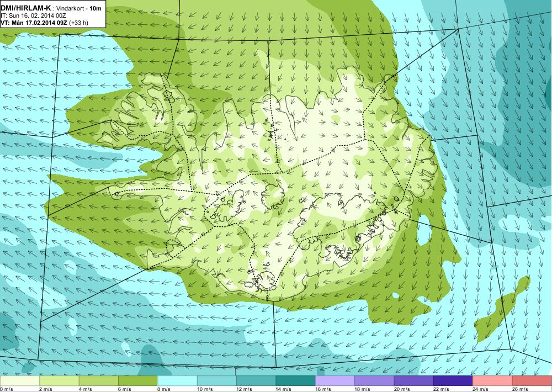Select the light teal 10–12 m/s legend swatch
The width and height of the screenshot is (552, 392).
[217, 381]
